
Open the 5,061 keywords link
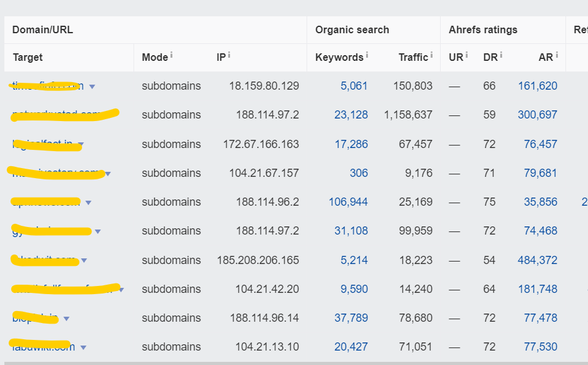(354, 86)
